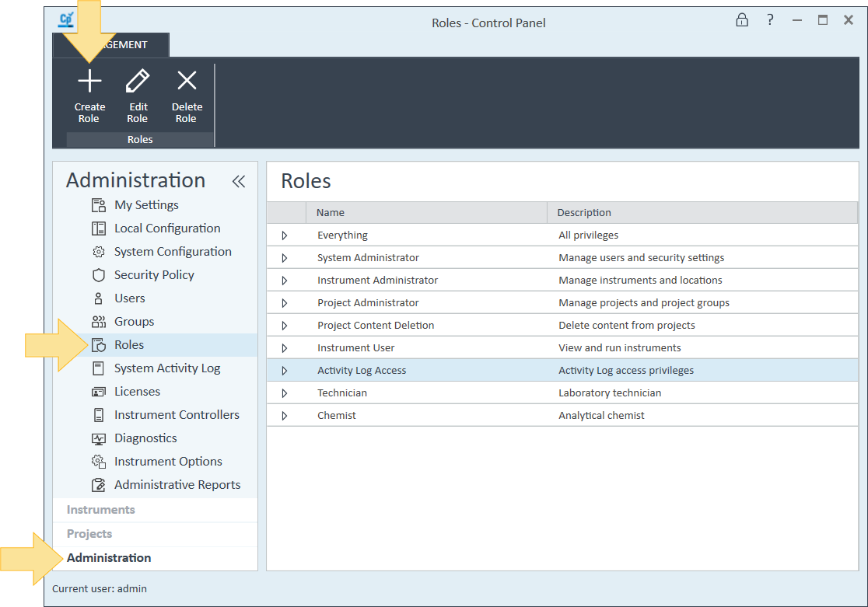This screenshot has width=868, height=607.
Task: Click the Security Policy shield icon
Action: click(99, 275)
